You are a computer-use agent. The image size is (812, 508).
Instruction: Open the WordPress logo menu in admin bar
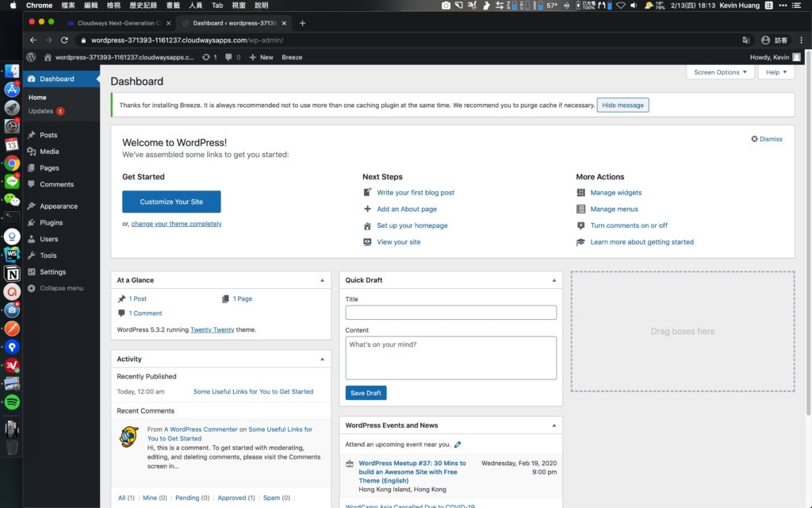[31, 57]
